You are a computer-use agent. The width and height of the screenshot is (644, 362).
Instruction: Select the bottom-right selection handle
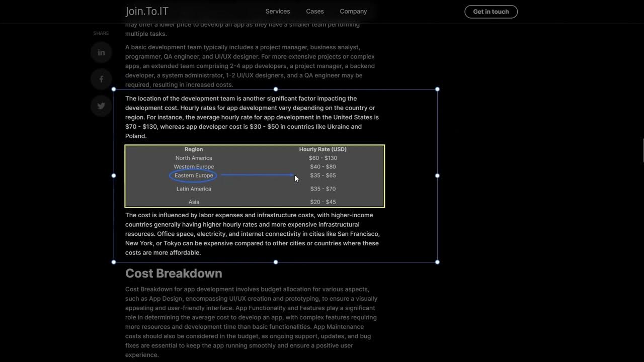[437, 262]
